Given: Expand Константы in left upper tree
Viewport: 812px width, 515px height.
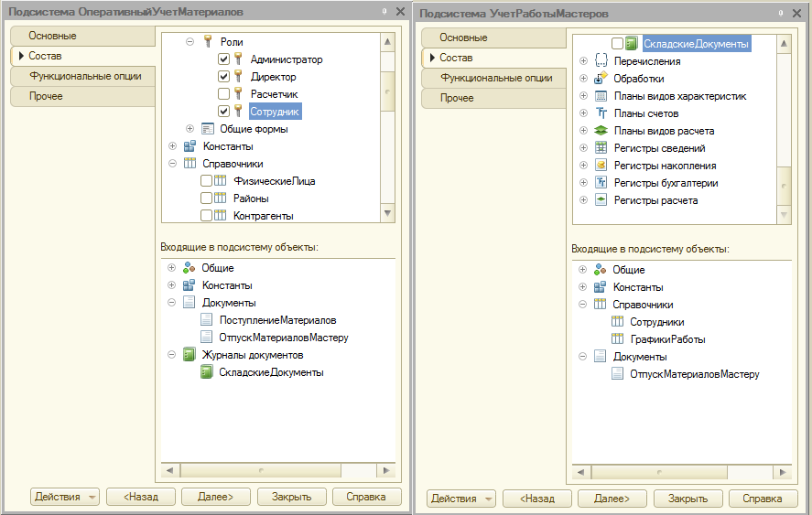Looking at the screenshot, I should pos(172,146).
